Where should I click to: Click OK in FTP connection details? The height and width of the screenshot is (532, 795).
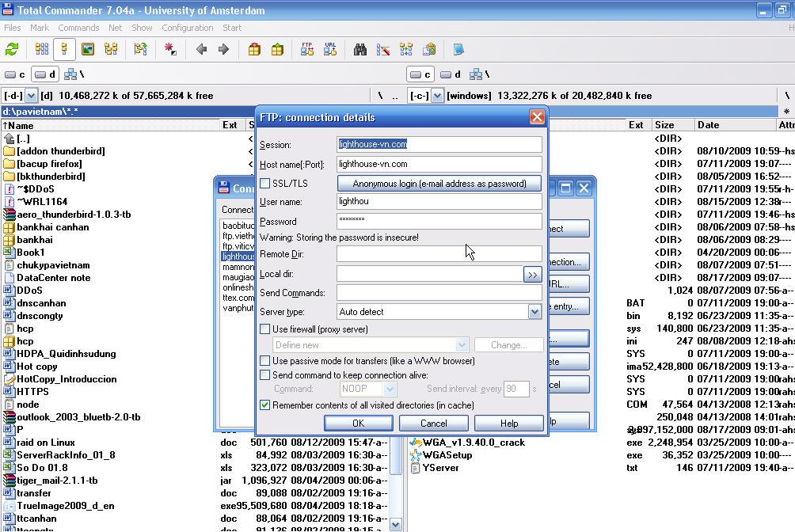pos(359,423)
